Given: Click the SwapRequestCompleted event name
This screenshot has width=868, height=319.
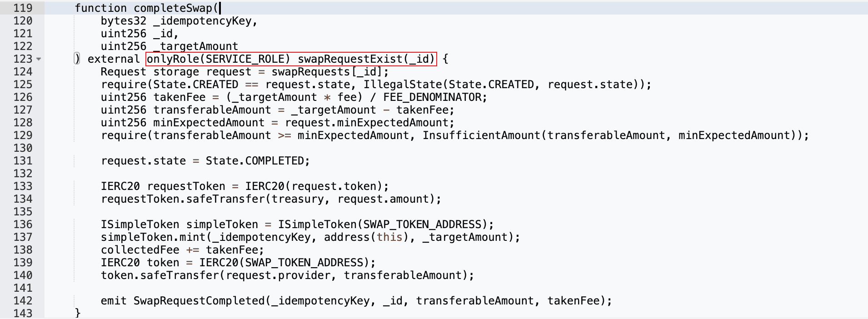Looking at the screenshot, I should point(199,301).
